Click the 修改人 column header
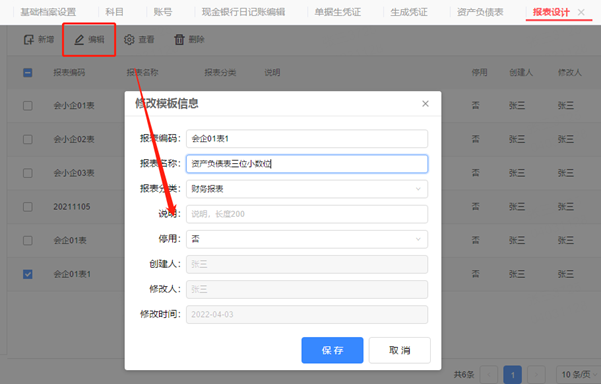The height and width of the screenshot is (384, 601). [570, 72]
